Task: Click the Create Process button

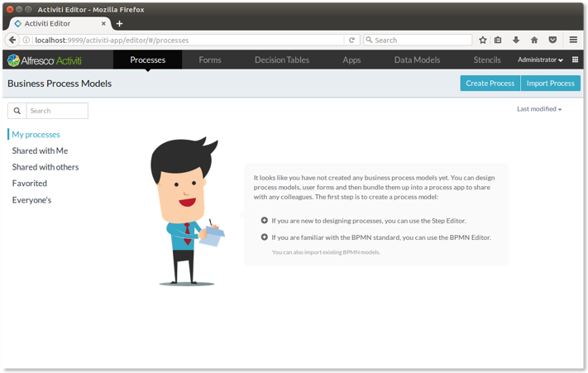Action: pos(490,84)
